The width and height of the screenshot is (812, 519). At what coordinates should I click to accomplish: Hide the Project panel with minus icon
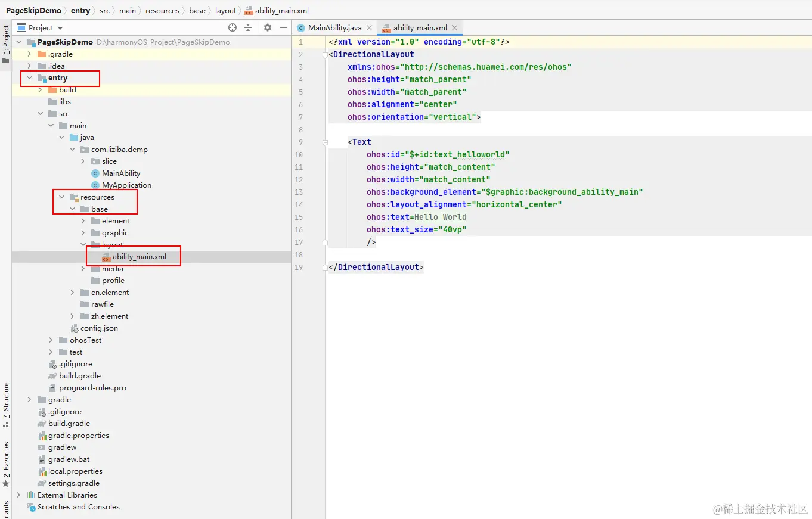(283, 27)
